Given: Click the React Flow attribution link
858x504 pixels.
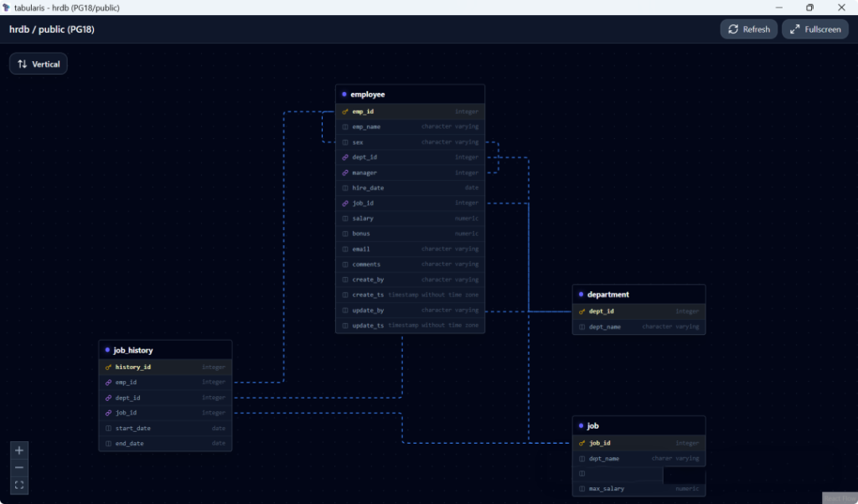Looking at the screenshot, I should point(839,498).
